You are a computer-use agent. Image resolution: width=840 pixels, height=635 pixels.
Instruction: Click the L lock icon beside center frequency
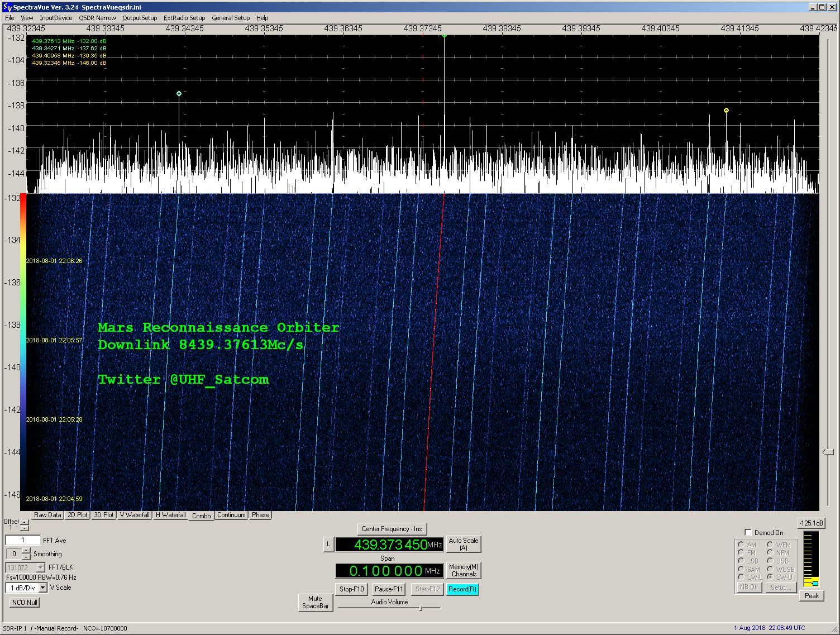(328, 545)
